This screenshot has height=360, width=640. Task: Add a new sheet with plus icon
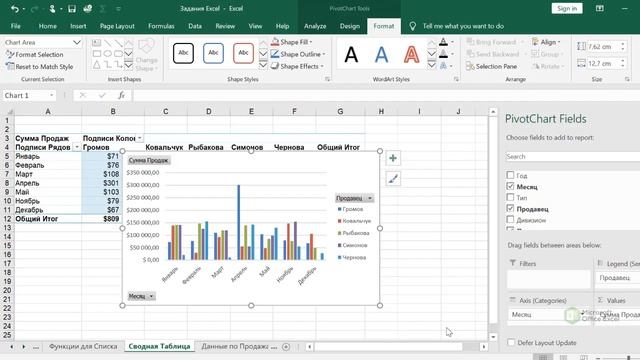click(x=286, y=347)
